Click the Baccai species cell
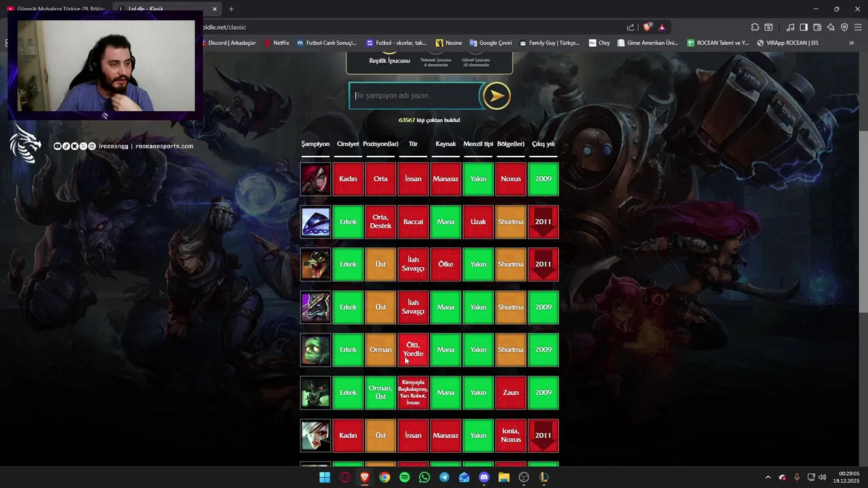Viewport: 868px width, 488px height. 413,222
